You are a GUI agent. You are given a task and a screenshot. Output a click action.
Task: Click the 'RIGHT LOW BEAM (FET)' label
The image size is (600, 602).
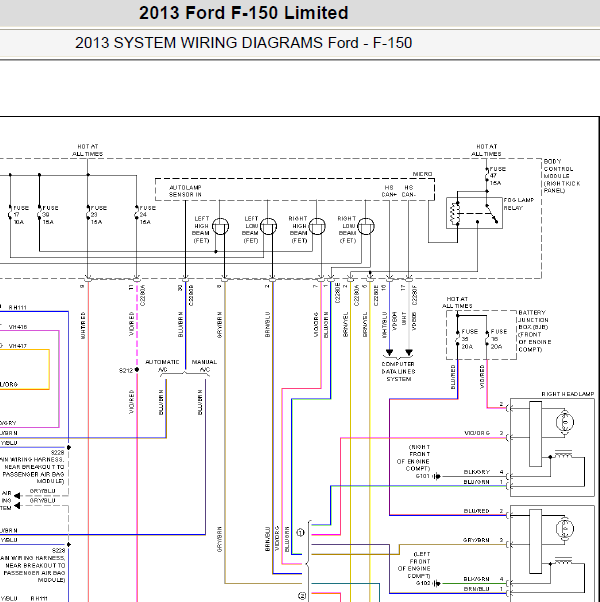[347, 230]
